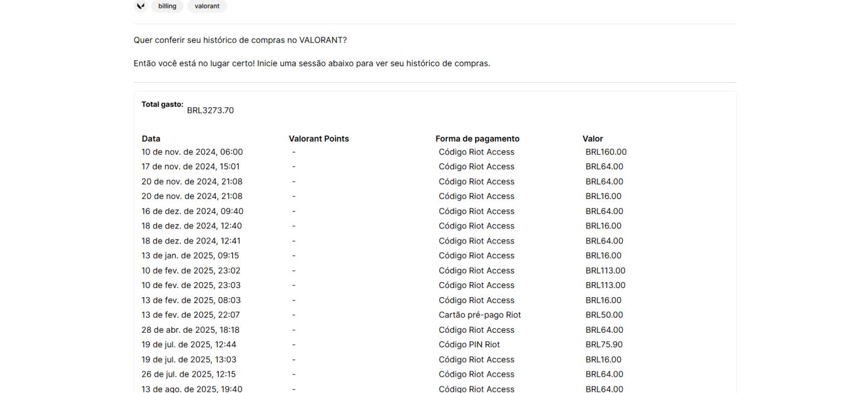Click the Valorant Points column header
This screenshot has width=868, height=393.
[x=319, y=139]
